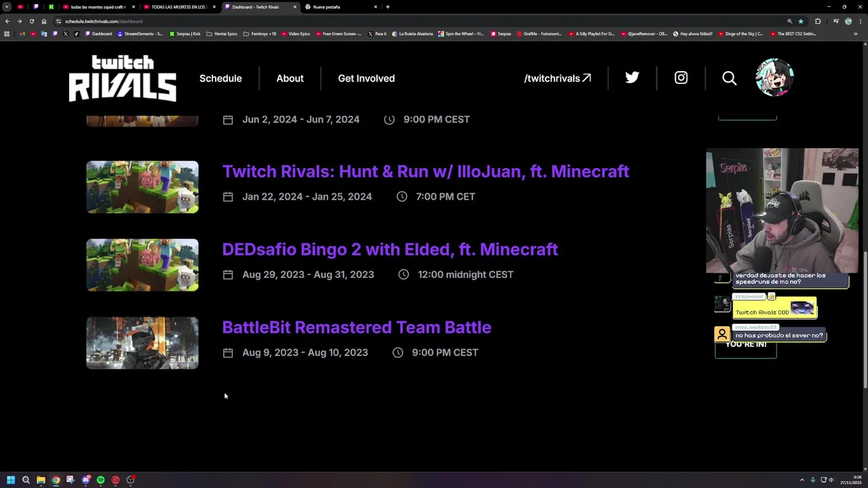This screenshot has height=488, width=868.
Task: Open the tab search dropdown arrow
Action: 7,7
